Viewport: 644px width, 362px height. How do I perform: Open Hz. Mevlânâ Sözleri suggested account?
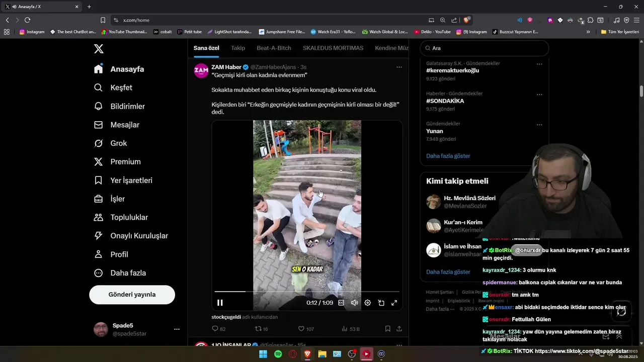tap(469, 198)
